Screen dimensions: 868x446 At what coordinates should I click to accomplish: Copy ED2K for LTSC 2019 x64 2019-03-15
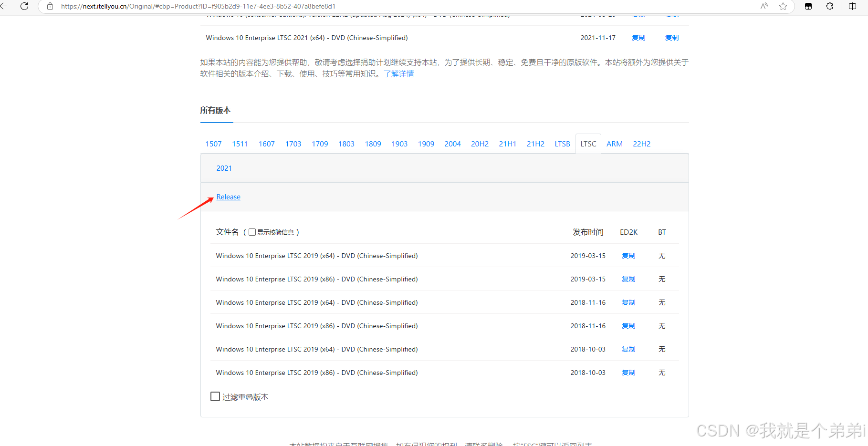pyautogui.click(x=628, y=256)
